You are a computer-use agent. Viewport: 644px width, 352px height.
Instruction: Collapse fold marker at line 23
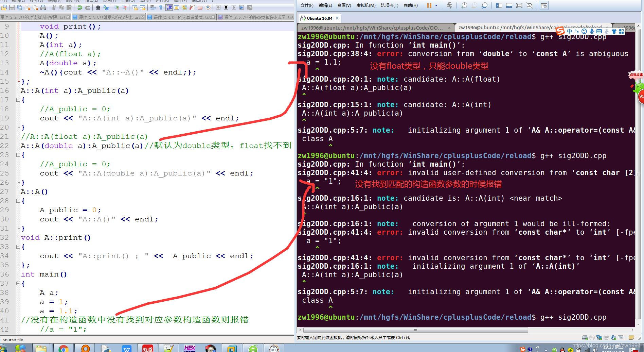tap(18, 155)
